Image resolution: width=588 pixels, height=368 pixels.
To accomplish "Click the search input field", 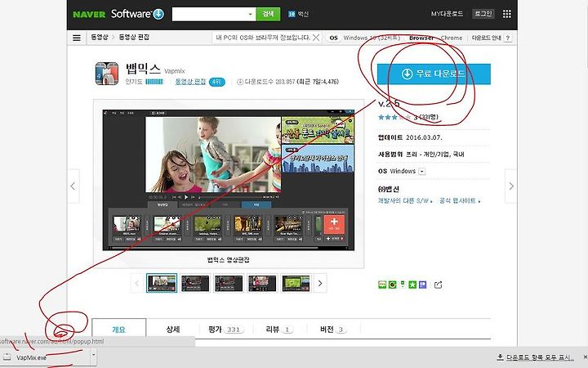I will coord(210,14).
